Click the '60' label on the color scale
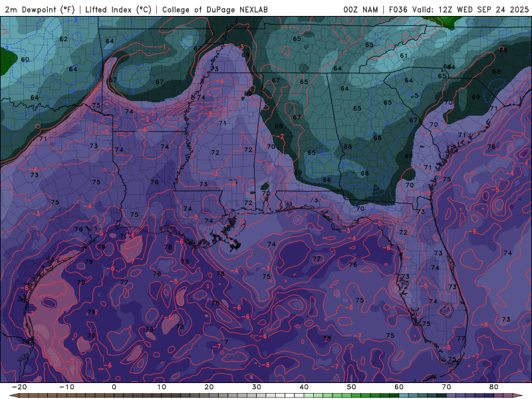The image size is (532, 399). 399,387
